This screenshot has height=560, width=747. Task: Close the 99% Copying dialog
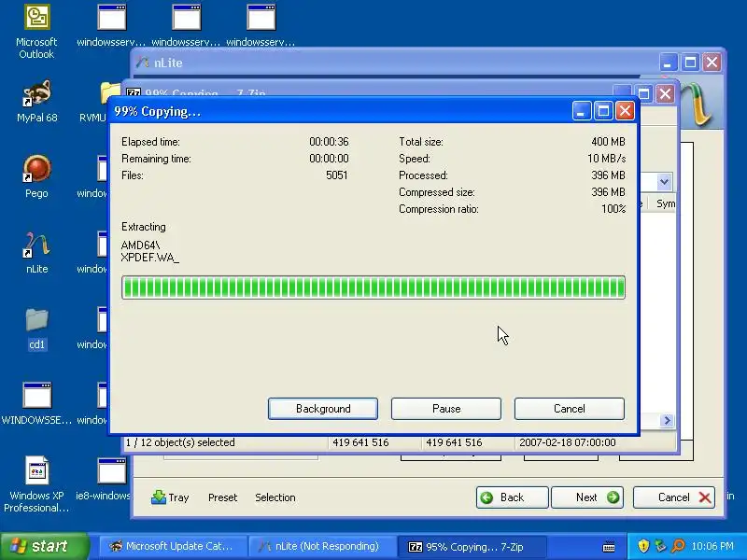(625, 111)
